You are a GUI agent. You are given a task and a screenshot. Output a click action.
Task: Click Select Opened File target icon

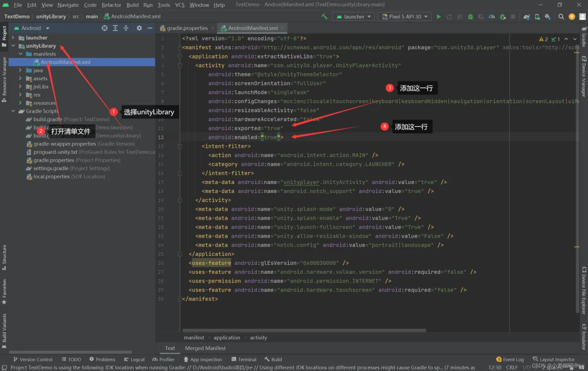point(105,28)
